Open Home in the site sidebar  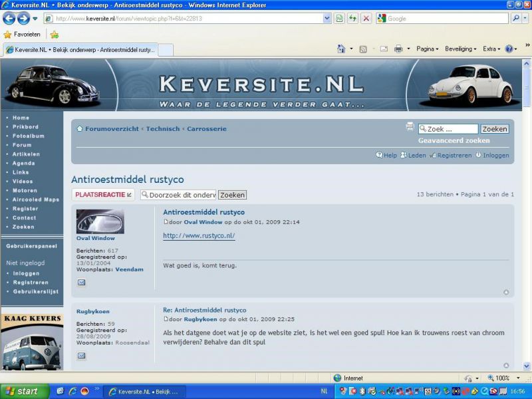pos(21,118)
